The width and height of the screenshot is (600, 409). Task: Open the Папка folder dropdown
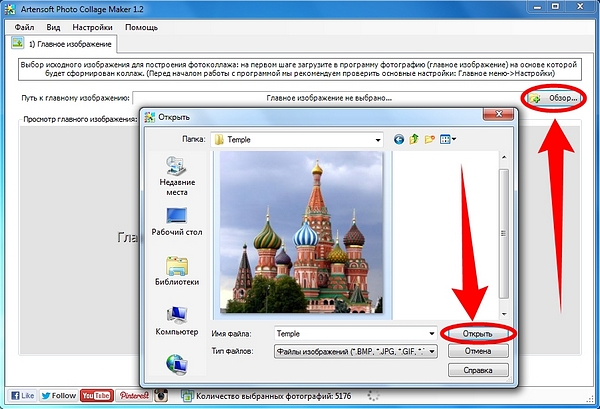tap(297, 140)
